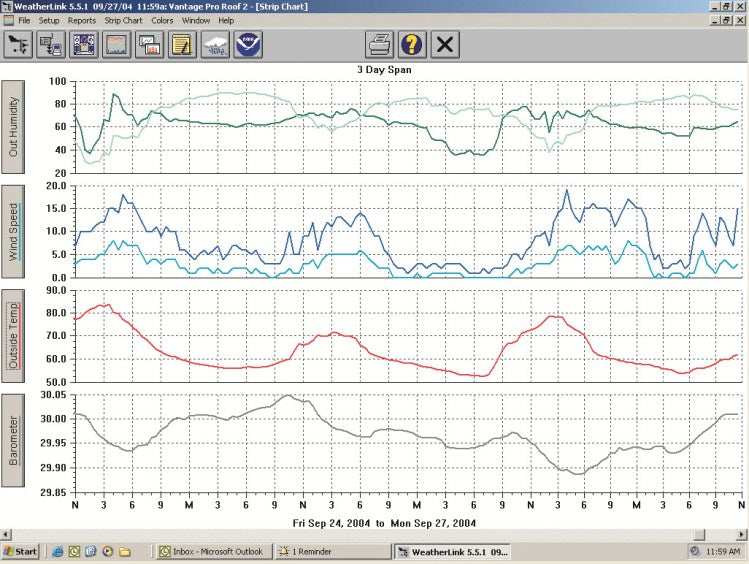
Task: Open the Bulletin instrument panel icon
Action: (x=84, y=44)
